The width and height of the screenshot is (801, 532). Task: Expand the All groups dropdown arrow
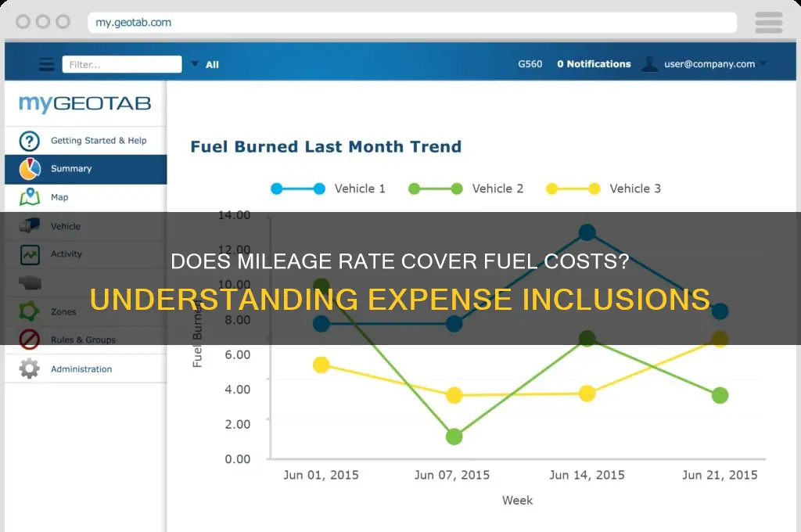point(195,64)
